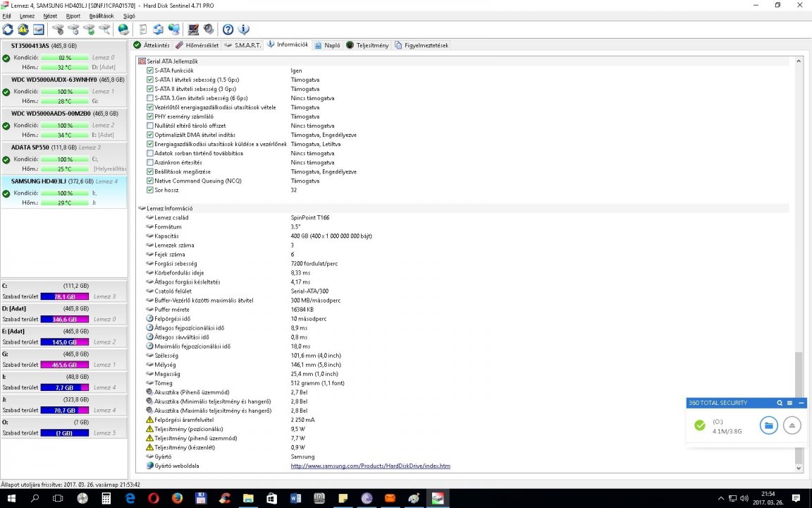Open Opera browser from the taskbar
The height and width of the screenshot is (508, 812).
click(x=153, y=498)
